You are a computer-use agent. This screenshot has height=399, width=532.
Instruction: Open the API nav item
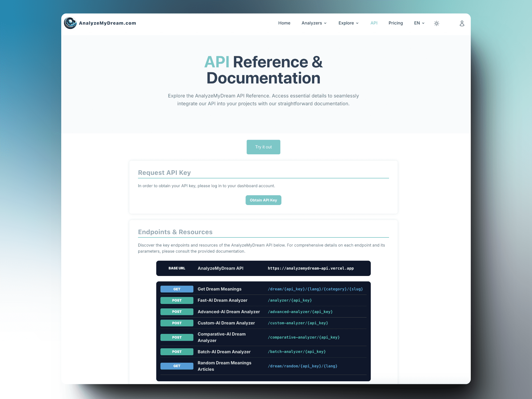pos(374,23)
